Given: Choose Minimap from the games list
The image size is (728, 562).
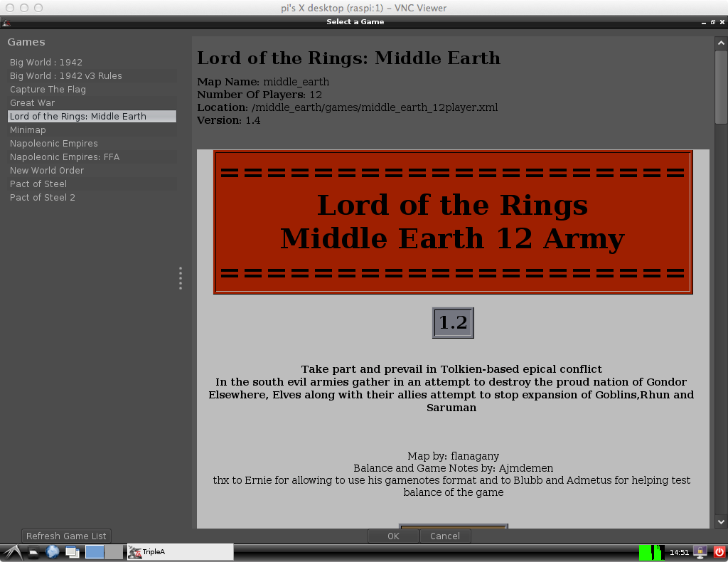Looking at the screenshot, I should tap(92, 129).
